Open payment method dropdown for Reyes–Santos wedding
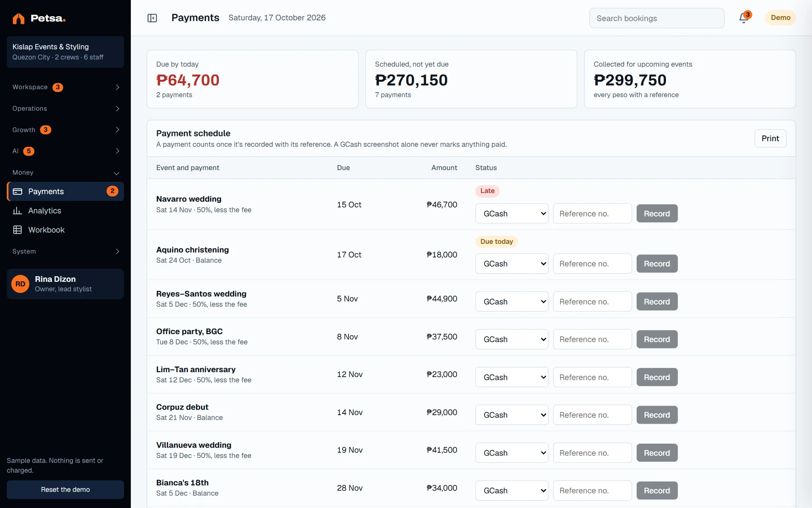The width and height of the screenshot is (812, 508). (512, 302)
